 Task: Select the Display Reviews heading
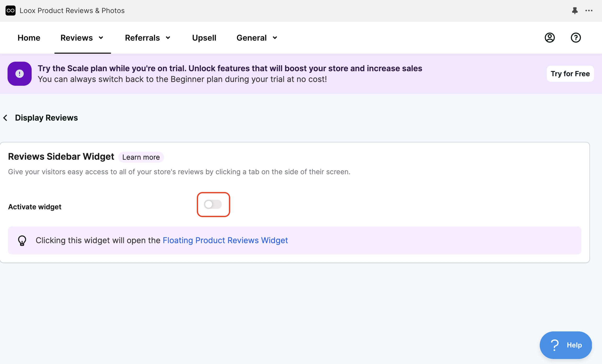[x=46, y=117]
